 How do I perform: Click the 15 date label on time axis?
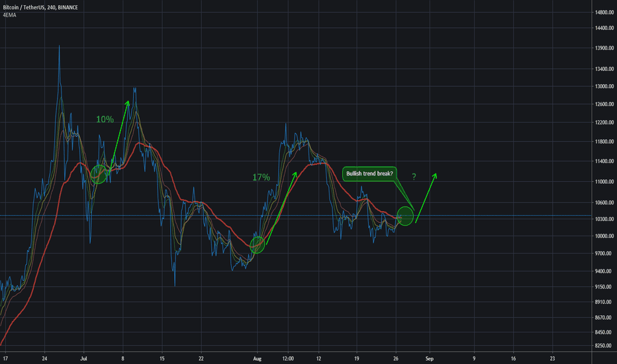(162, 359)
